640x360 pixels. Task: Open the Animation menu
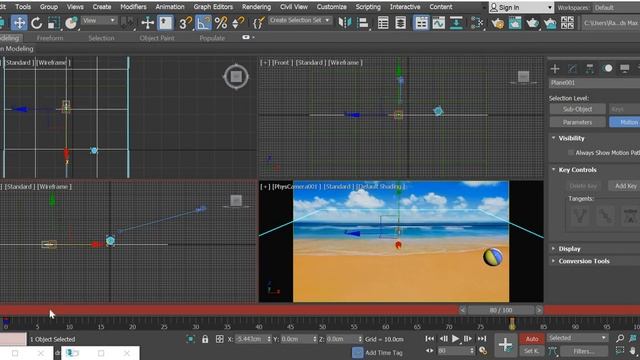click(x=170, y=7)
